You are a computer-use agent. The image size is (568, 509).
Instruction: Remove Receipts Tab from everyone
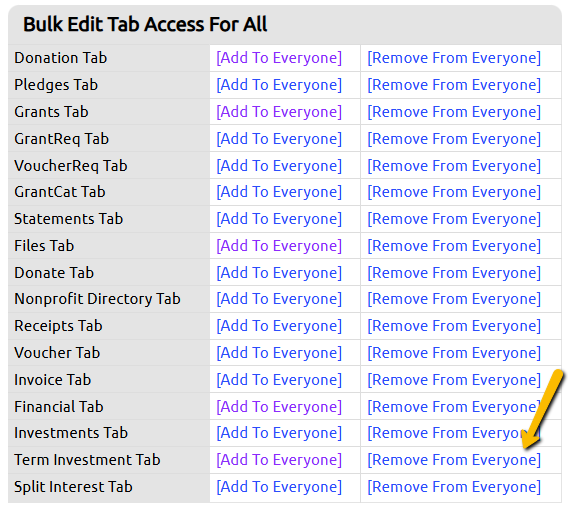click(x=454, y=326)
